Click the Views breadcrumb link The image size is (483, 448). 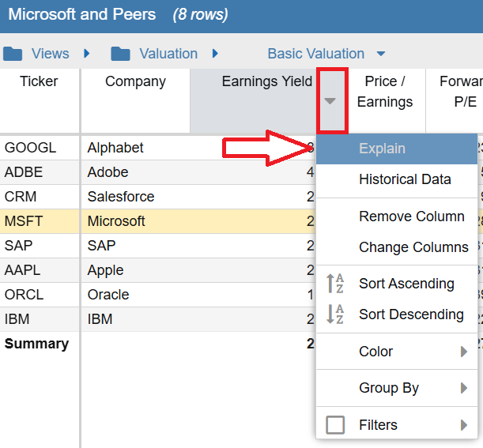pos(51,54)
